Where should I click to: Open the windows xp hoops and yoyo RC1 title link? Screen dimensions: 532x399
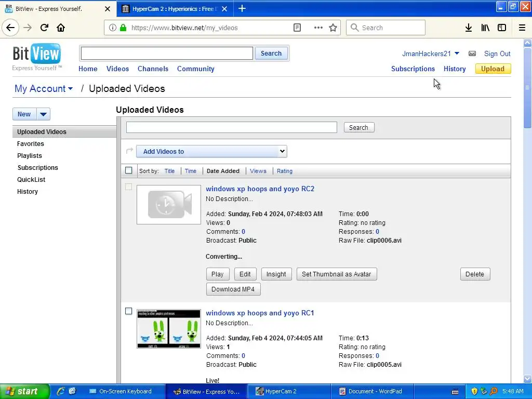pyautogui.click(x=260, y=313)
